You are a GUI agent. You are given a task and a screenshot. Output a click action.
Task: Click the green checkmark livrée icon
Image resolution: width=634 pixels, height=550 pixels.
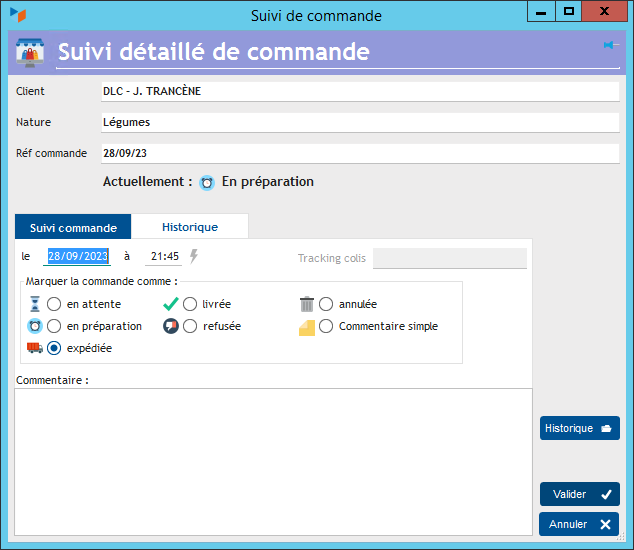click(171, 304)
